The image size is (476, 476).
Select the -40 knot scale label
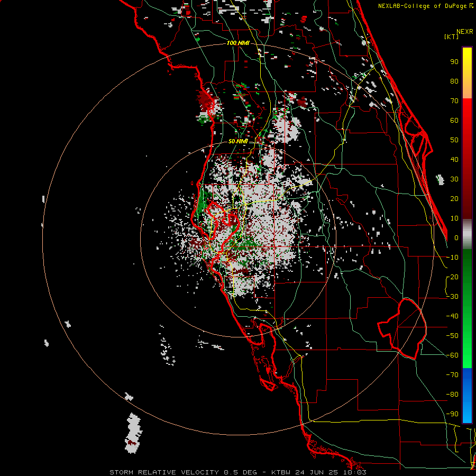(x=452, y=316)
